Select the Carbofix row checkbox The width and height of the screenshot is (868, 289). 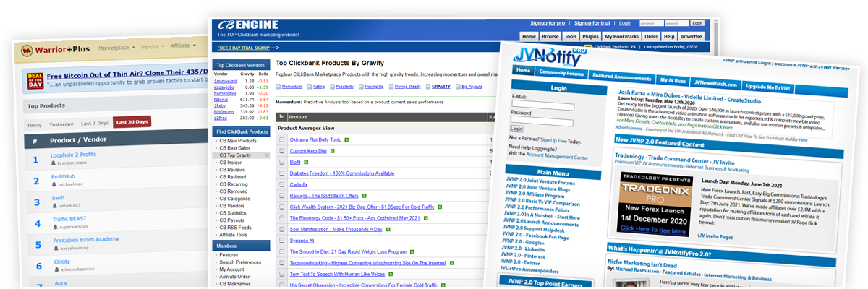(281, 185)
